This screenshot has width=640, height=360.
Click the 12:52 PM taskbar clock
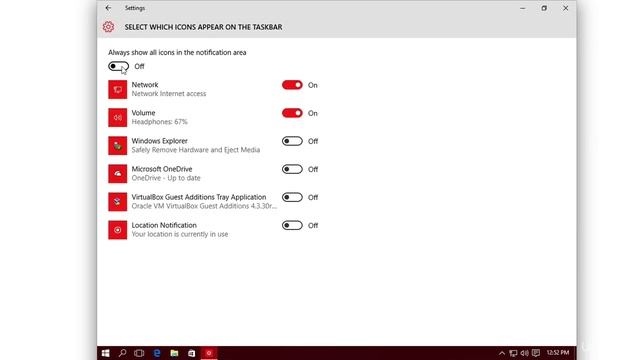[x=558, y=353]
